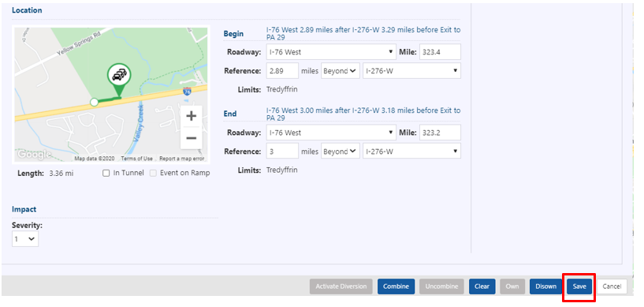Click the white circle endpoint on map

[94, 102]
